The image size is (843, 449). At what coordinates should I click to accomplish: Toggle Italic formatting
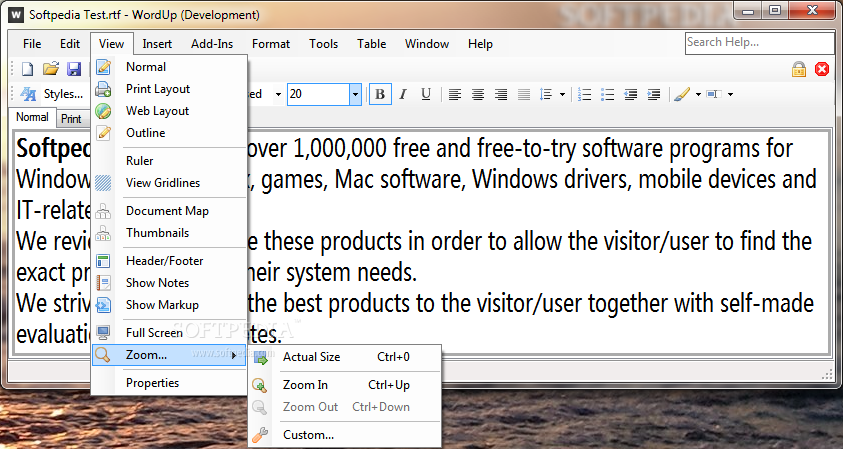pyautogui.click(x=403, y=94)
